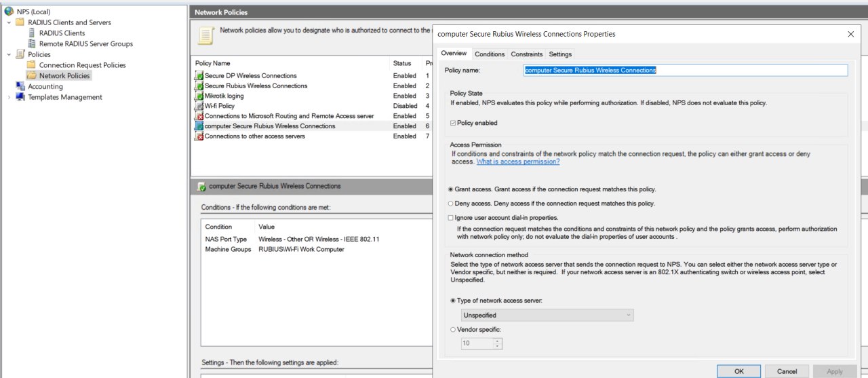Open the Settings tab

560,54
